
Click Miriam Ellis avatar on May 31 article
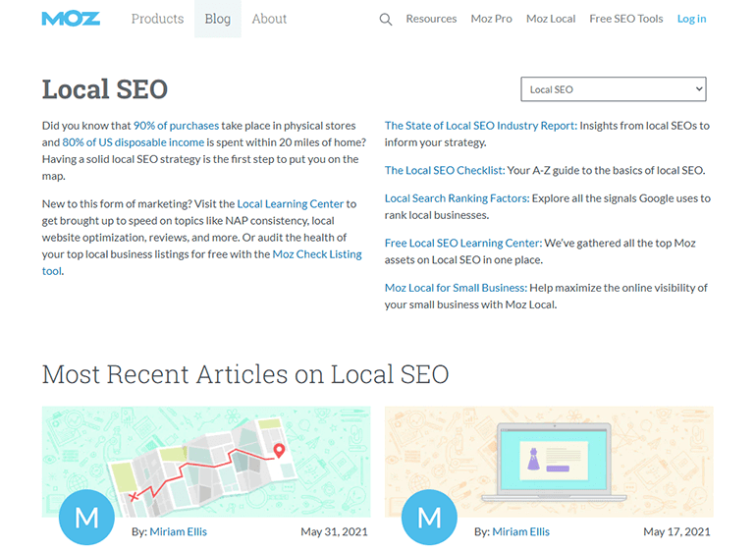[x=87, y=516]
